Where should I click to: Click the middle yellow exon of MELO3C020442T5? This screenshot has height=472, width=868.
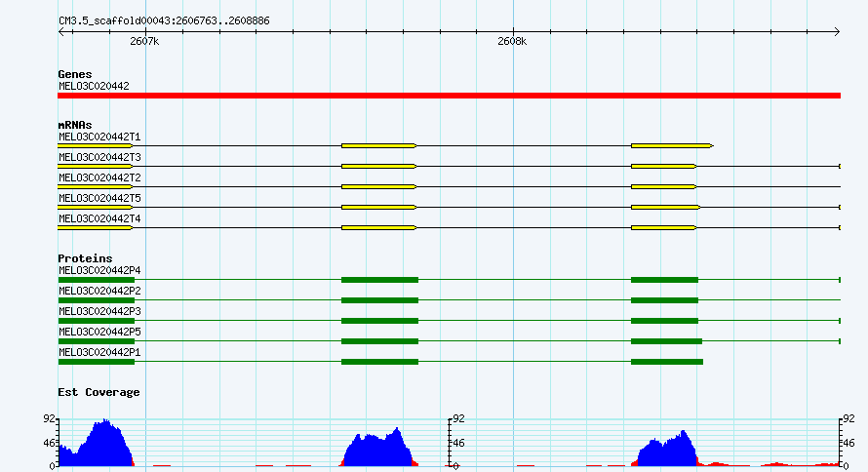coord(379,208)
